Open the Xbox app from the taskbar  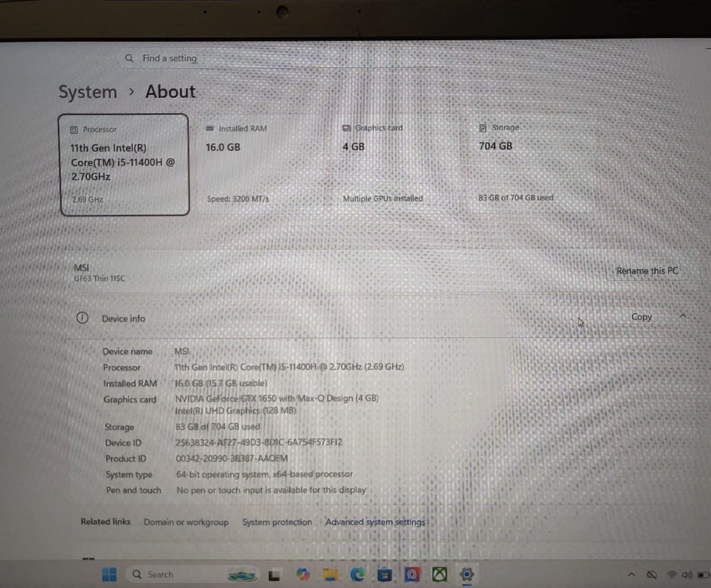[x=440, y=574]
